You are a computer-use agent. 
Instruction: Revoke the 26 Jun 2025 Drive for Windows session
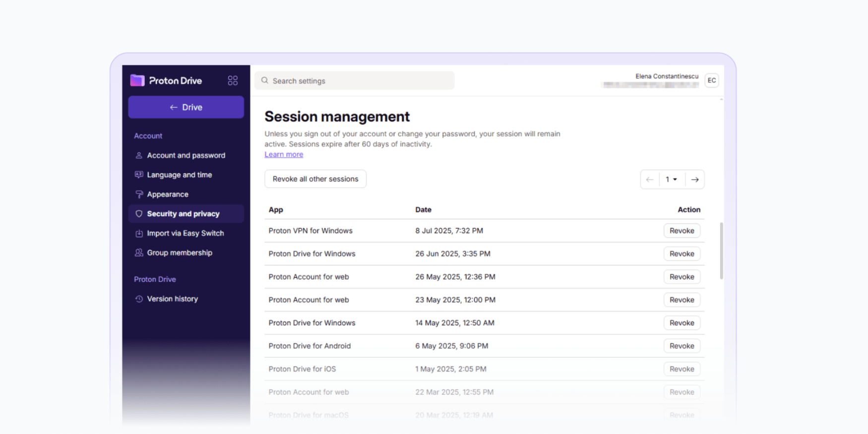(x=682, y=253)
